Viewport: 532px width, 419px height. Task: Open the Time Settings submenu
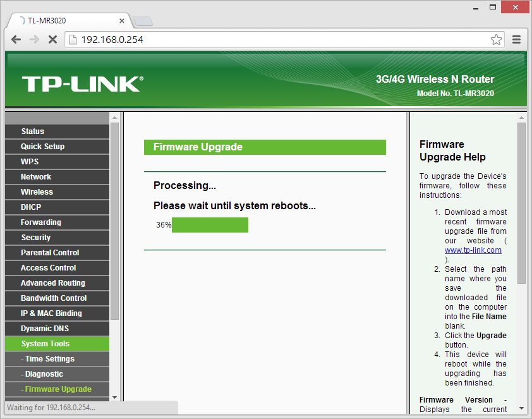[x=57, y=359]
